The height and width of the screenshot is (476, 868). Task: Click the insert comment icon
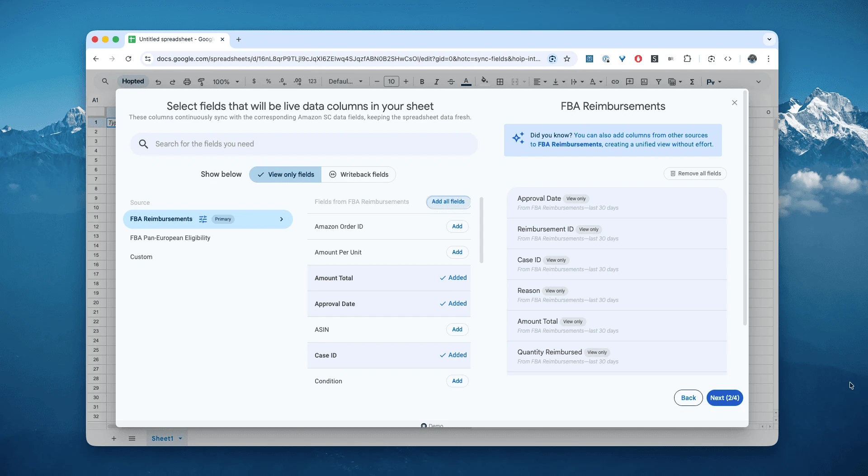630,82
